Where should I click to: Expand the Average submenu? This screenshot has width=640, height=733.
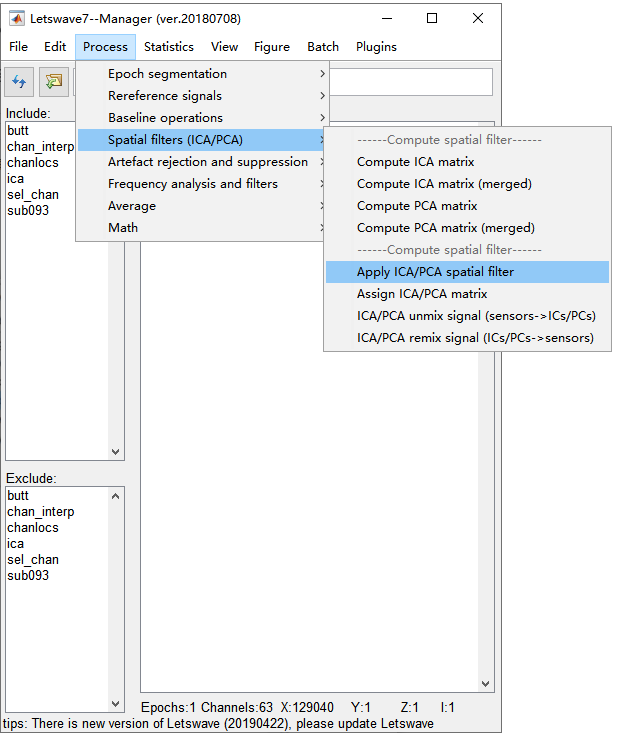pyautogui.click(x=201, y=206)
